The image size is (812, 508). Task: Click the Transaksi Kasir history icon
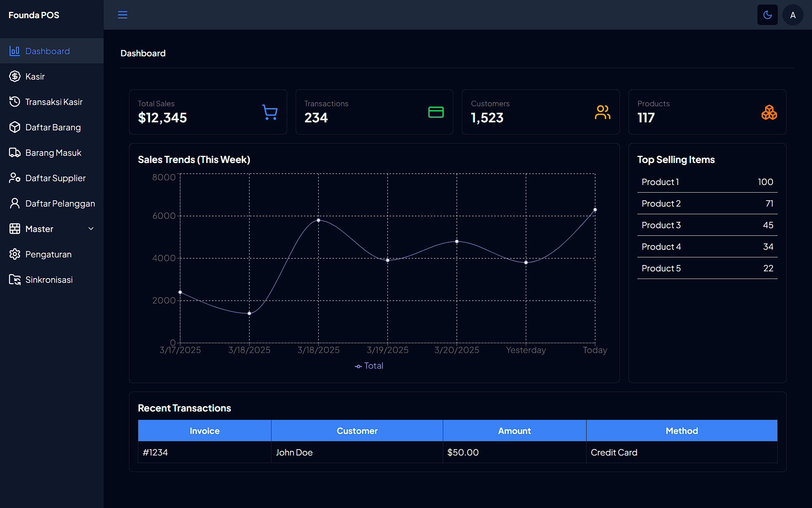(x=15, y=102)
